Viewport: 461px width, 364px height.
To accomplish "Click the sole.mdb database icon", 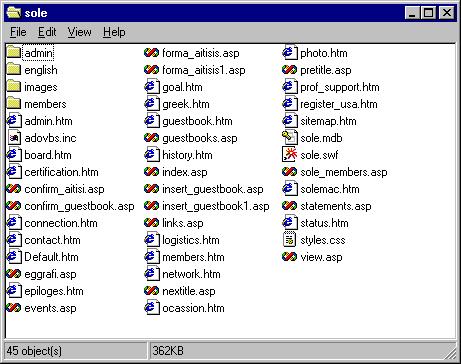I will point(290,138).
